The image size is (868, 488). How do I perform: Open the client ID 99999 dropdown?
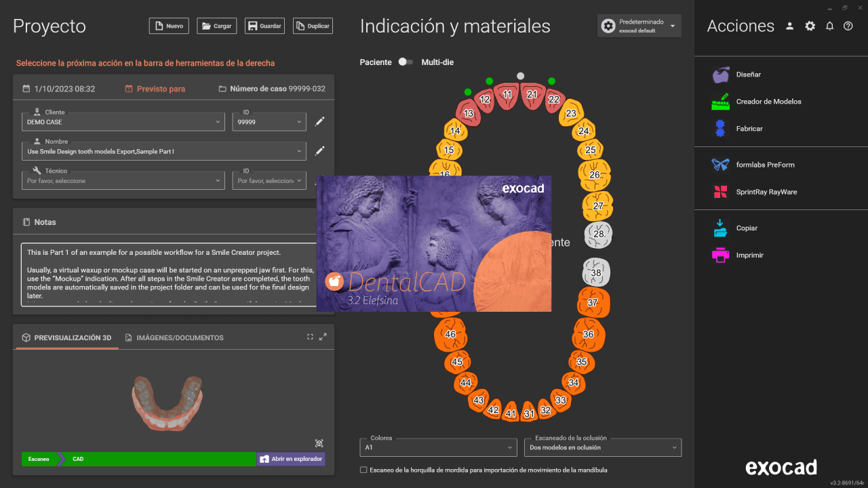(269, 122)
